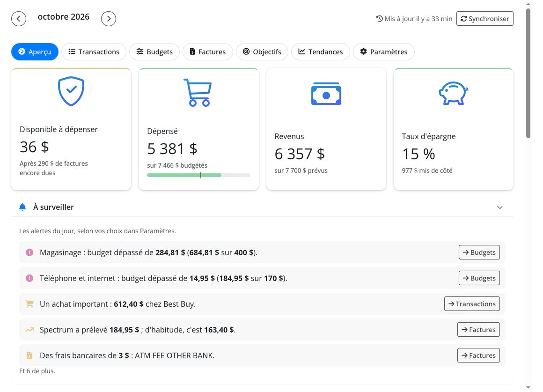Go to previous month with left arrow

tap(19, 19)
